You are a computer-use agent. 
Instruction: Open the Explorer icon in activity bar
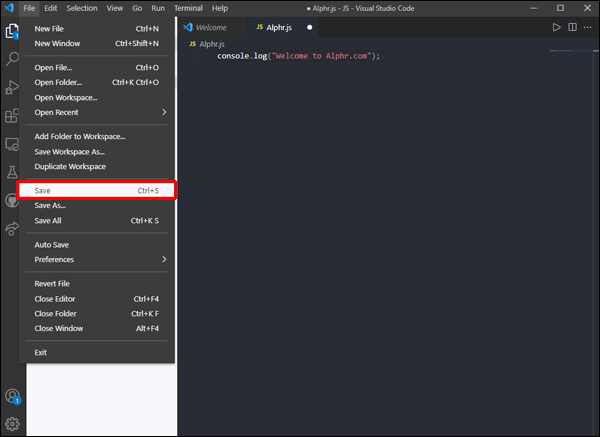tap(12, 31)
